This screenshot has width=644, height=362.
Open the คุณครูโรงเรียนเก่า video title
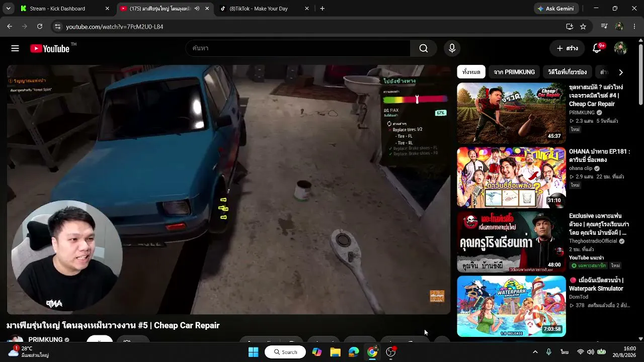pos(599,224)
